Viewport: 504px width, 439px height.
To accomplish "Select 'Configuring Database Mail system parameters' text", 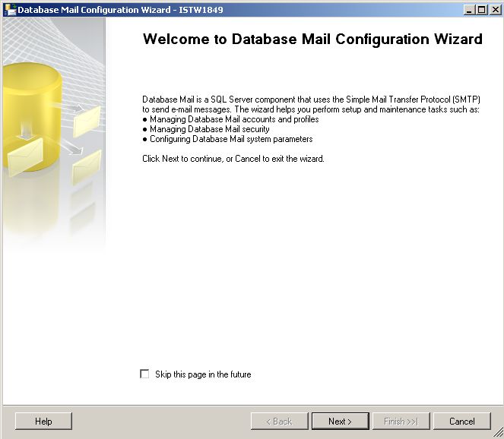I will (x=231, y=139).
